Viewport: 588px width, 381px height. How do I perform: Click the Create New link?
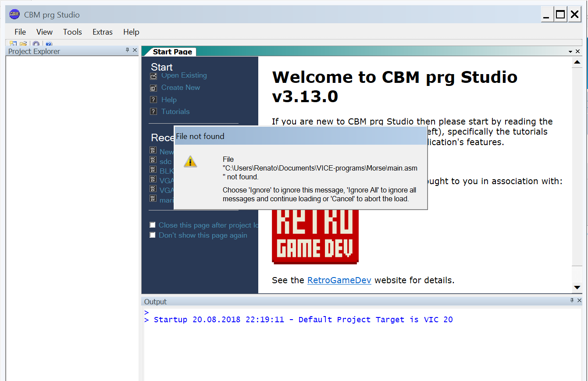click(181, 87)
